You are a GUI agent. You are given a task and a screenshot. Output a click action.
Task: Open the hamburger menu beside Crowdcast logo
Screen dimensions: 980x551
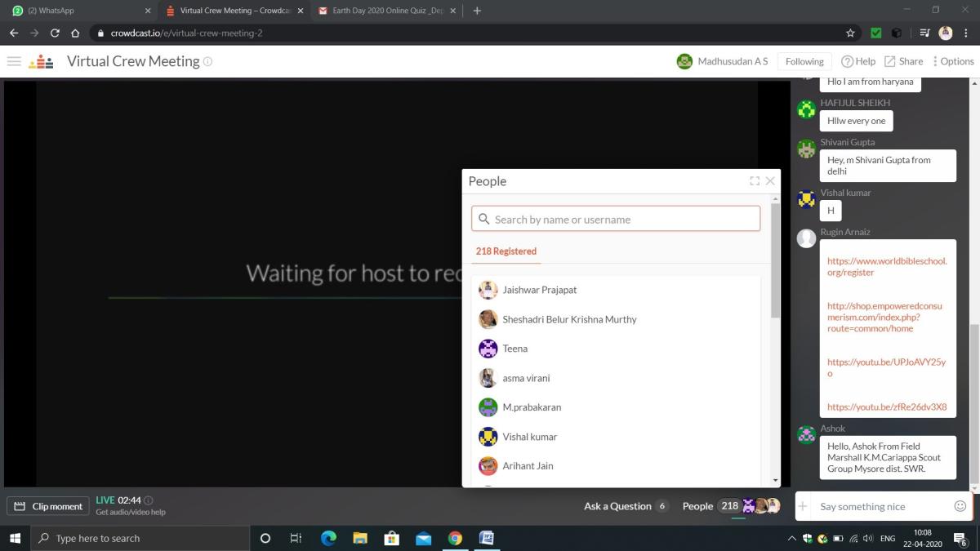click(x=14, y=61)
